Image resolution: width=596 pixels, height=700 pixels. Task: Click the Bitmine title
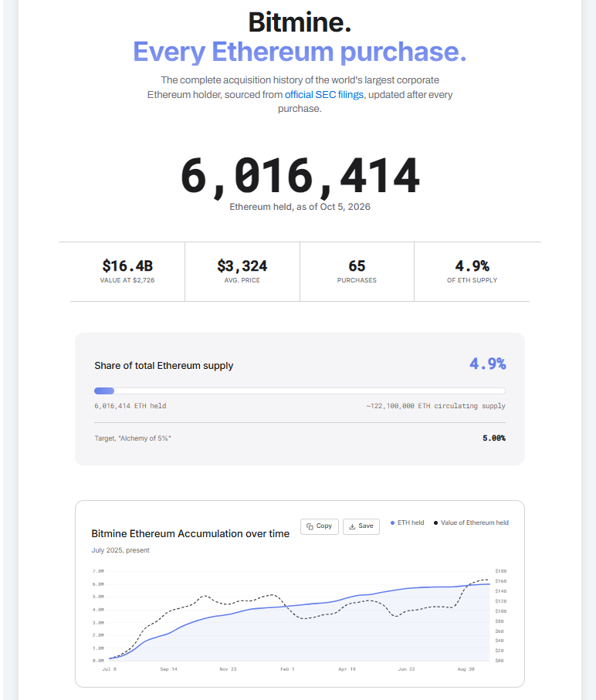tap(300, 22)
